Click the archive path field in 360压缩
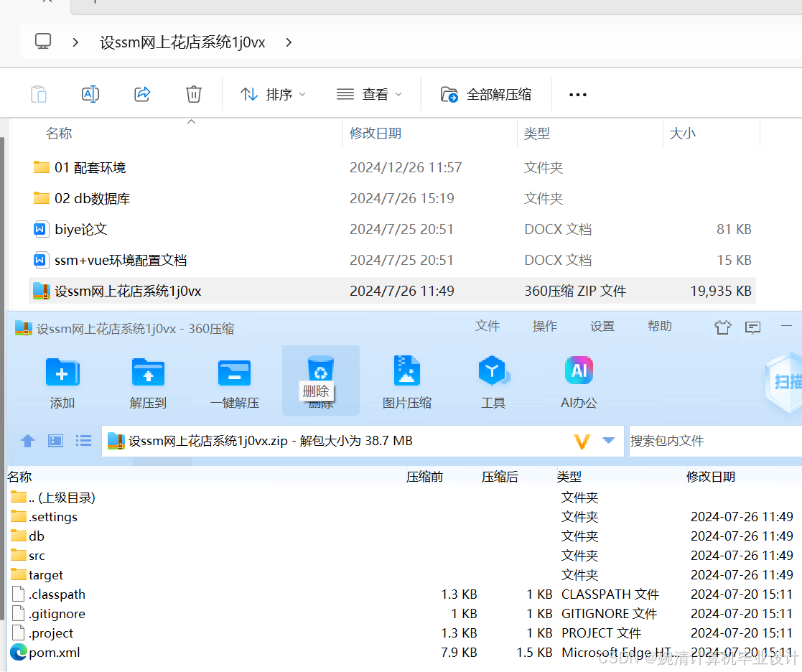 tap(363, 441)
